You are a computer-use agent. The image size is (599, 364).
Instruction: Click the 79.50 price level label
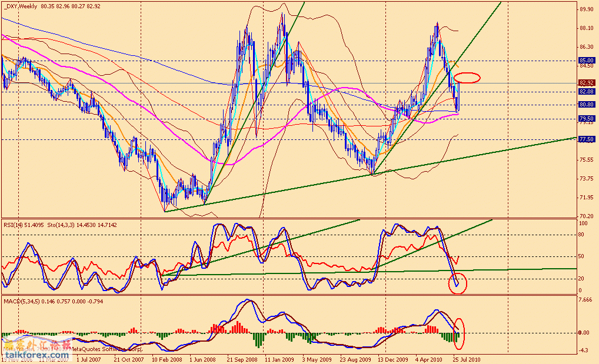click(587, 118)
